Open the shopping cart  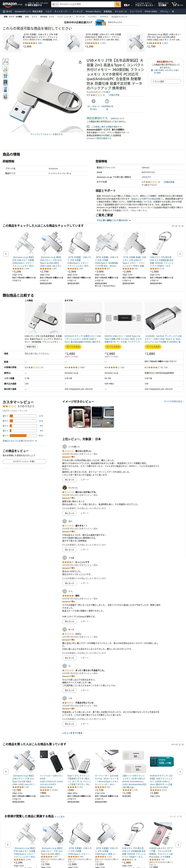177,4
